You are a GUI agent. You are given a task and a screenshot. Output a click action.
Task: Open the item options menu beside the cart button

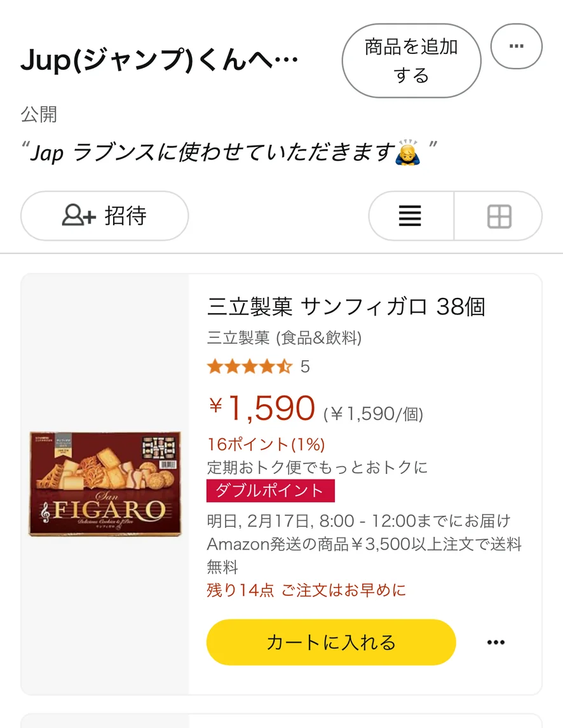tap(496, 642)
